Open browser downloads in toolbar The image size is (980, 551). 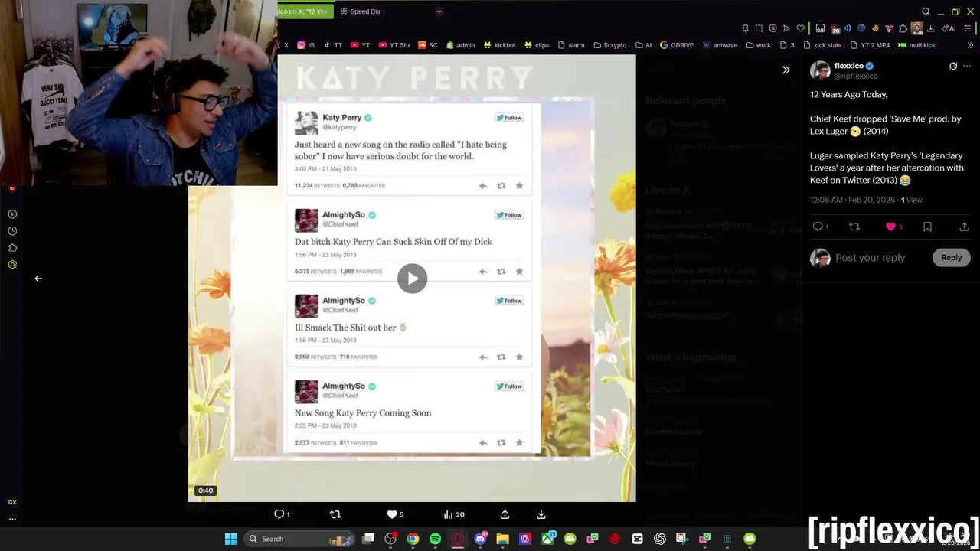click(930, 28)
